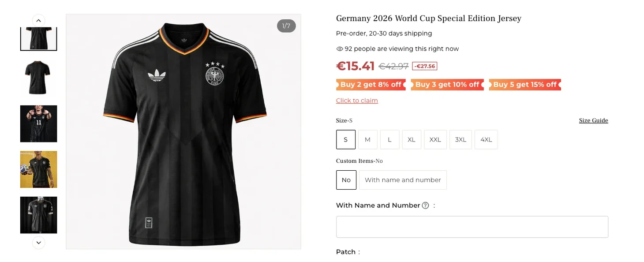The image size is (644, 262).
Task: Click the eye viewers icon
Action: coord(340,49)
